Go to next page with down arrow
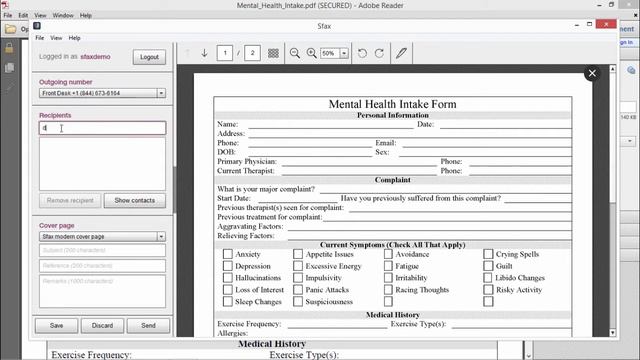Screen dimensions: 640x360 (204, 53)
